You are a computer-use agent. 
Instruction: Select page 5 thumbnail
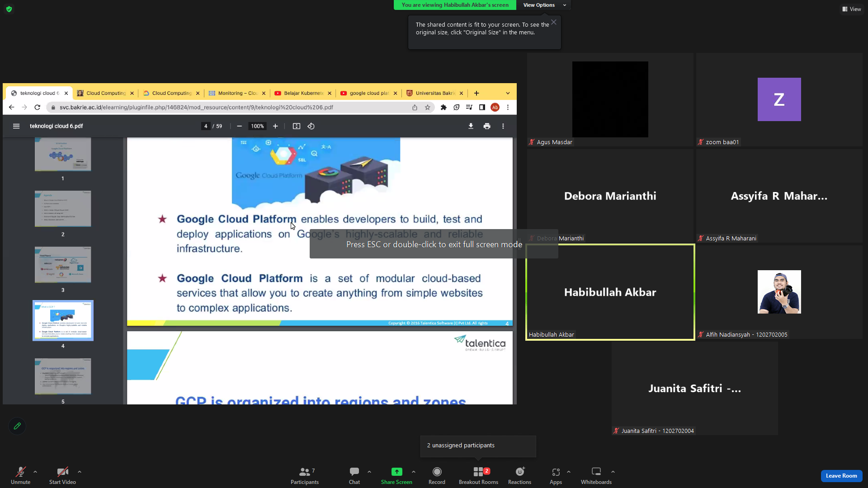[63, 376]
